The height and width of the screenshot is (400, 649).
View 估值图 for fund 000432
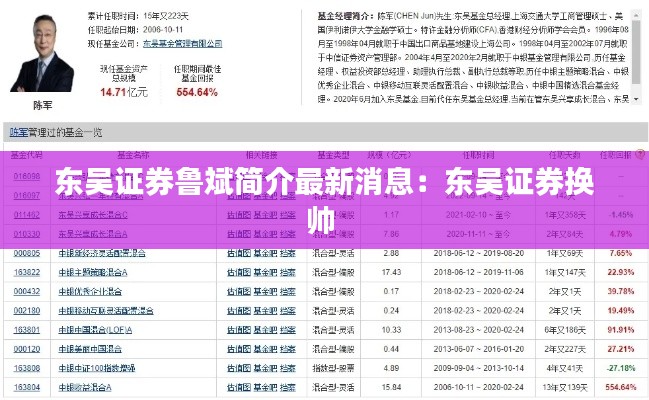(x=239, y=291)
